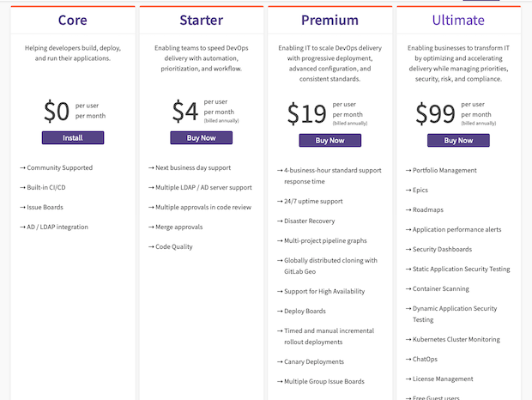The width and height of the screenshot is (532, 400).
Task: Open the Disaster Recovery feature link
Action: [x=310, y=221]
